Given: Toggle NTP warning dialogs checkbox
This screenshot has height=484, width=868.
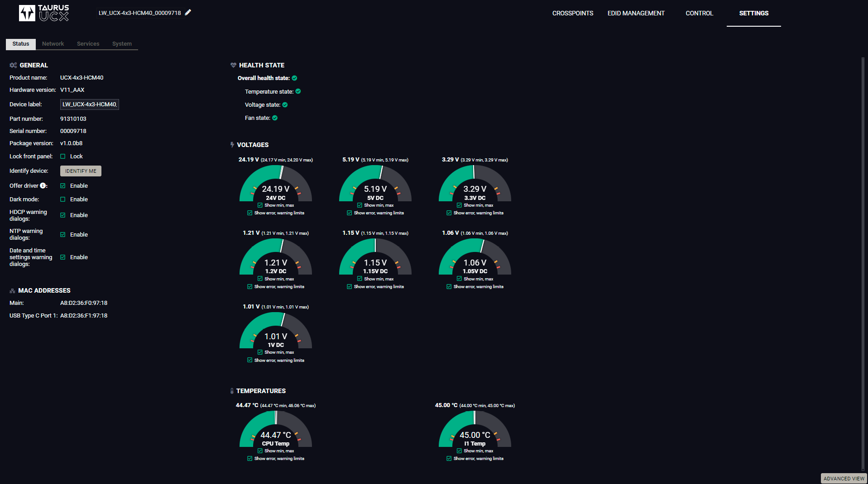Looking at the screenshot, I should tap(63, 235).
